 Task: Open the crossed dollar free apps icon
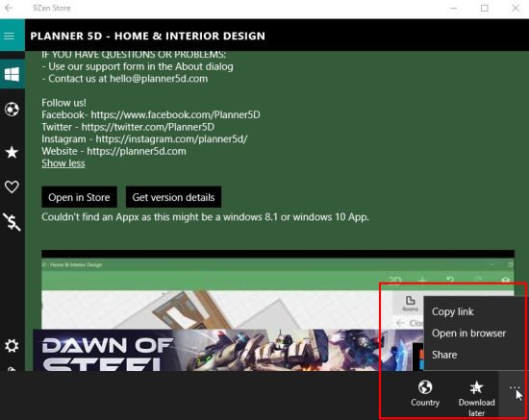tap(12, 222)
